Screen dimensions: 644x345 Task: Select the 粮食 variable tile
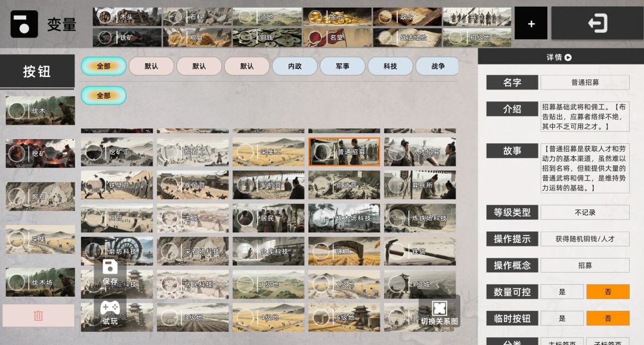[x=197, y=38]
